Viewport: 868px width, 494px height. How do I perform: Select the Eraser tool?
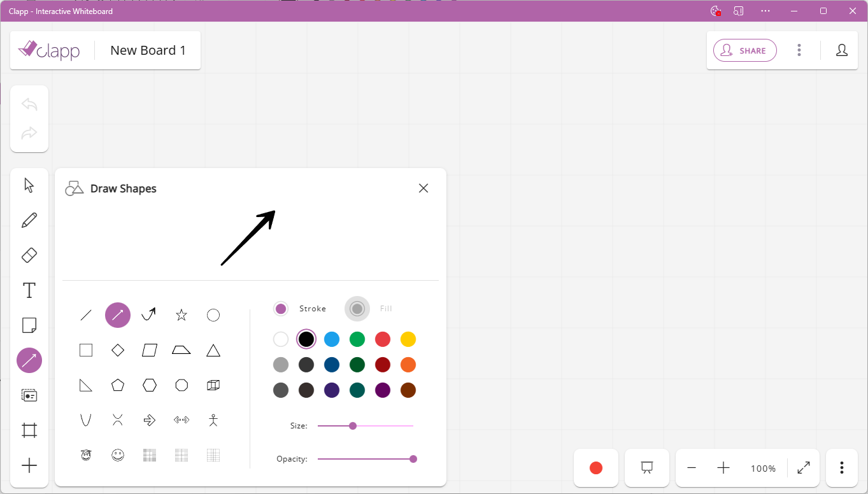pyautogui.click(x=29, y=255)
